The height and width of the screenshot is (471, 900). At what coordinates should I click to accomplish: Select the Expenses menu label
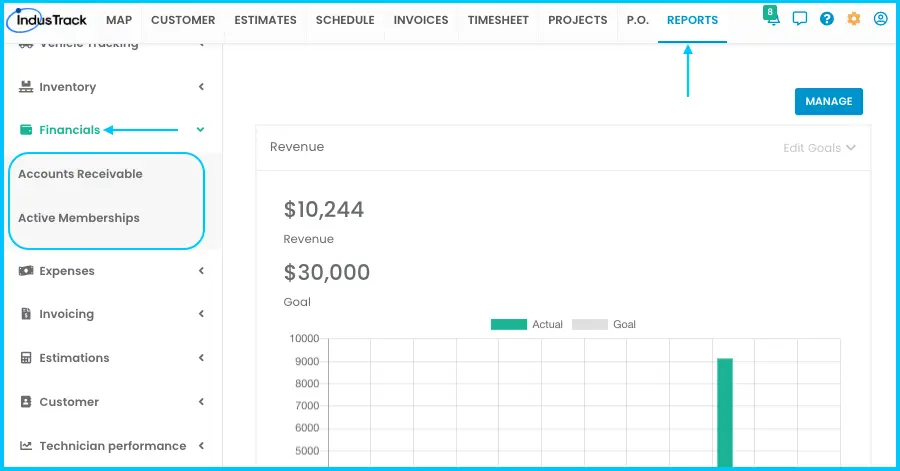[x=67, y=271]
